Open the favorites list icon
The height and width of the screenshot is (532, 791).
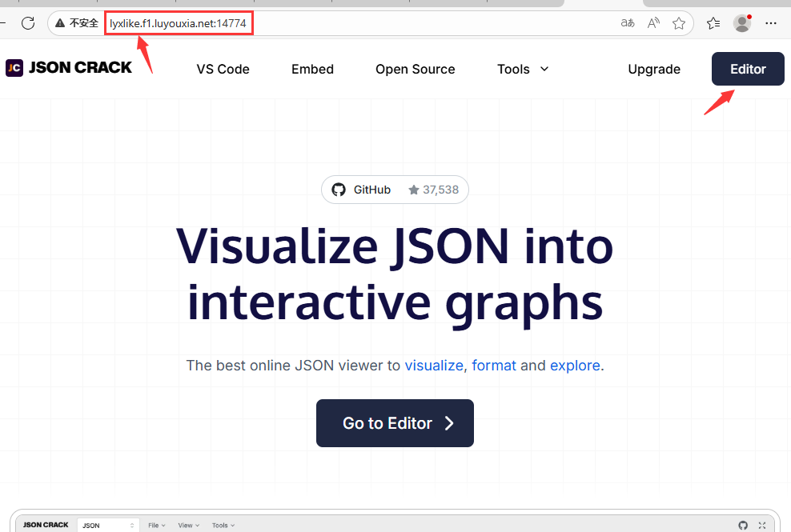713,22
